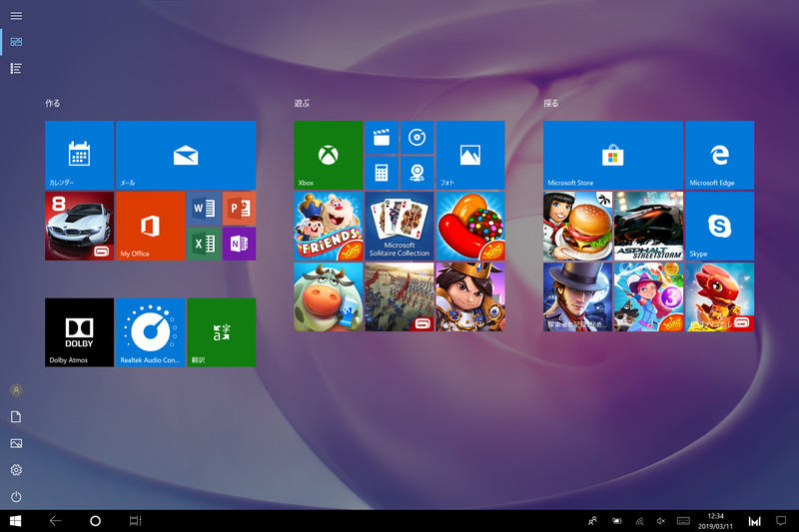Open the touch keyboard icon
The width and height of the screenshot is (799, 532).
point(683,521)
